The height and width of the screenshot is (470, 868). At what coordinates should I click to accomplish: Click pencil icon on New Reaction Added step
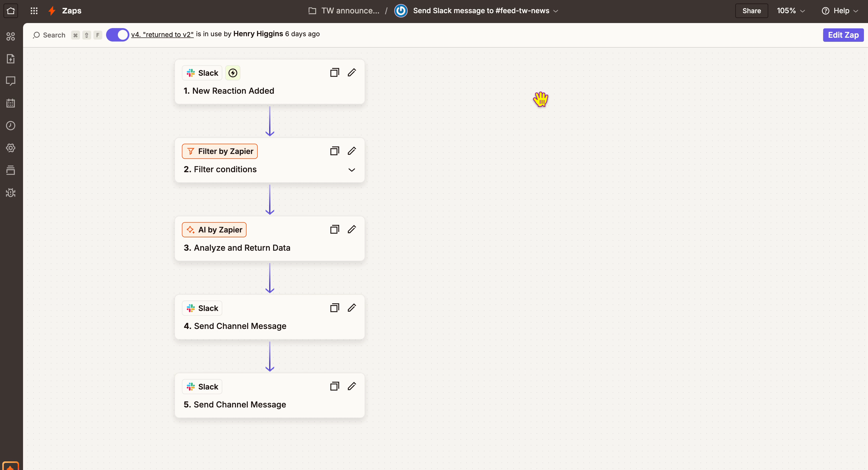click(352, 72)
